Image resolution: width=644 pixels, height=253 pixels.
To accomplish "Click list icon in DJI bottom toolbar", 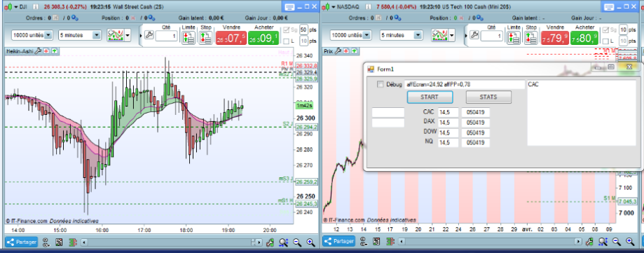I will pos(59,242).
